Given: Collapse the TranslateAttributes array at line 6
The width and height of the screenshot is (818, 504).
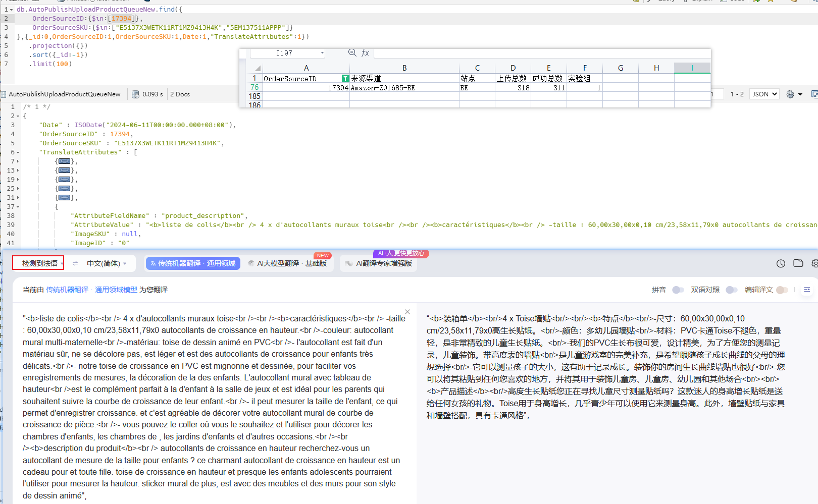Looking at the screenshot, I should [x=18, y=152].
